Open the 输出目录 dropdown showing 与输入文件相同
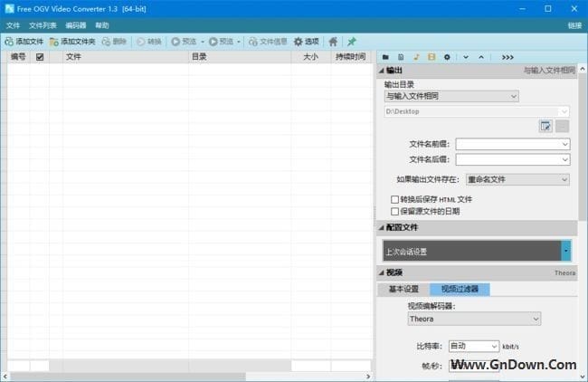The width and height of the screenshot is (588, 382). [451, 97]
